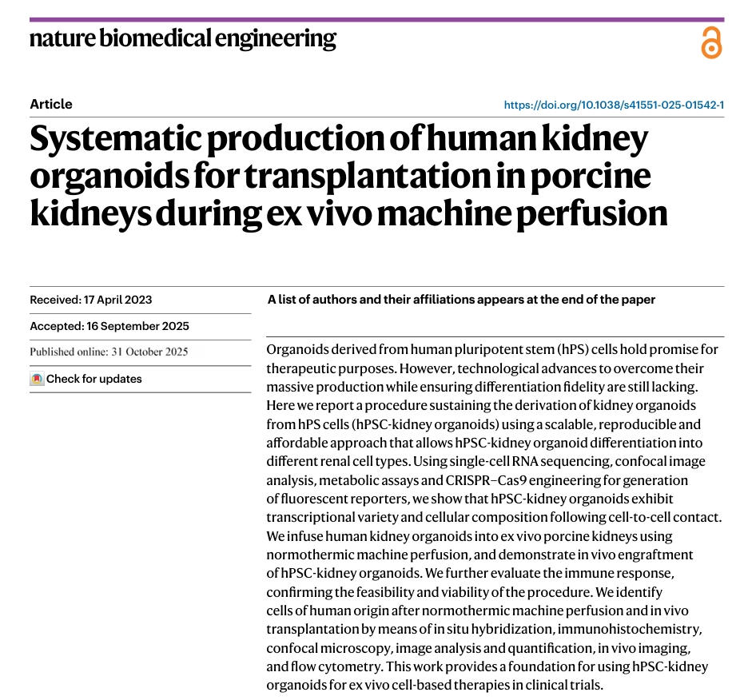744x700 pixels.
Task: Click the list of authors and affiliations note
Action: [x=461, y=300]
